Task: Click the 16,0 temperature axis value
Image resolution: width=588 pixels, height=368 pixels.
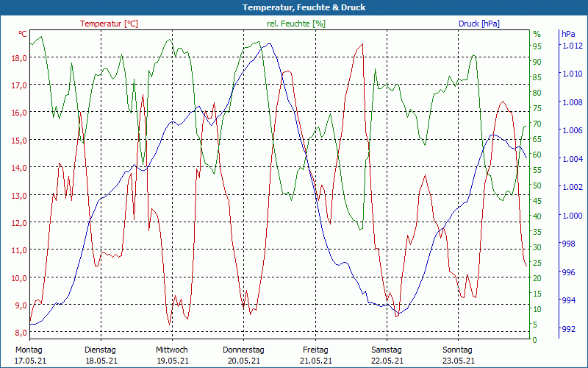Action: (21, 113)
